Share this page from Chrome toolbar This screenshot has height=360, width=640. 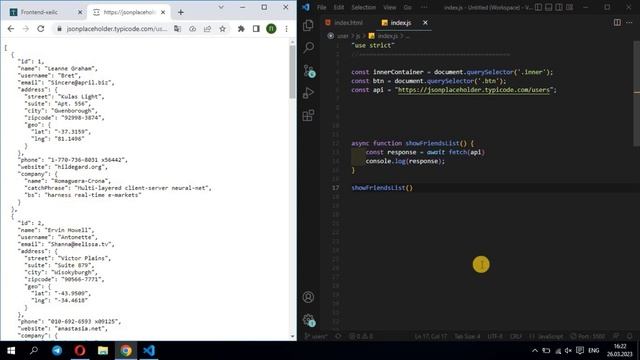click(207, 29)
